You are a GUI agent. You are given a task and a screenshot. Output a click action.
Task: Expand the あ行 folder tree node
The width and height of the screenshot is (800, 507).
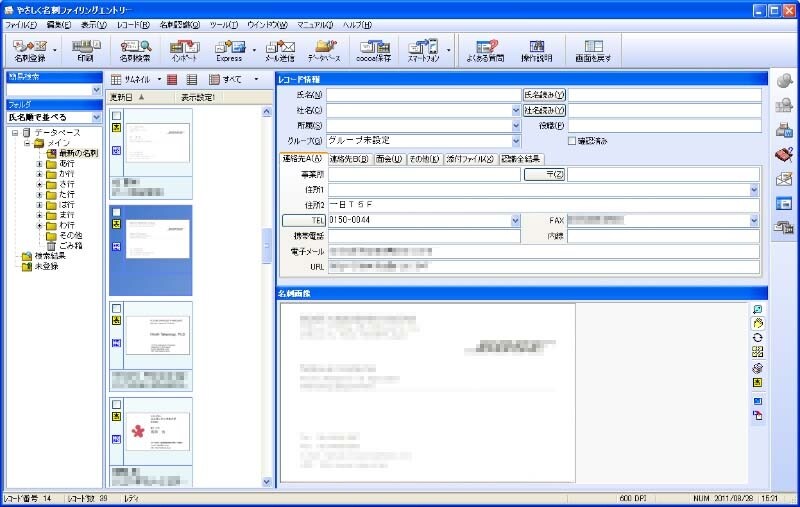click(39, 163)
